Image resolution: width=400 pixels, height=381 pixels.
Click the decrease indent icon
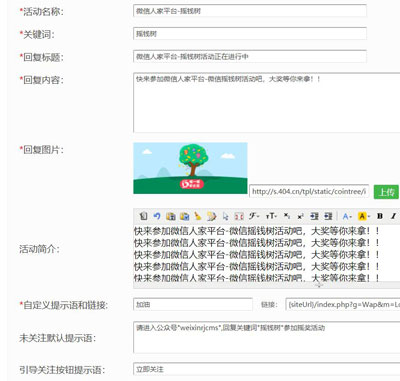tap(328, 216)
